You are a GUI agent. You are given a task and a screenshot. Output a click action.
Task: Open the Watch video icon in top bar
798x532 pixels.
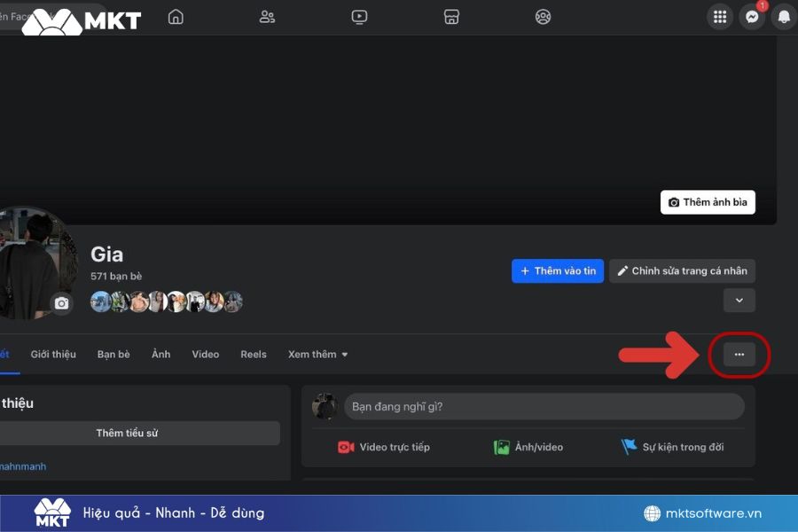pos(359,17)
